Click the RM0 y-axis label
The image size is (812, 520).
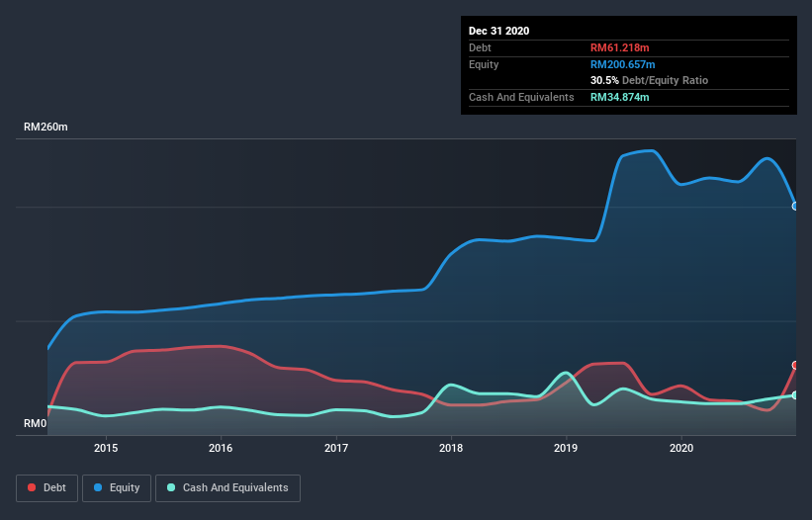pyautogui.click(x=36, y=423)
